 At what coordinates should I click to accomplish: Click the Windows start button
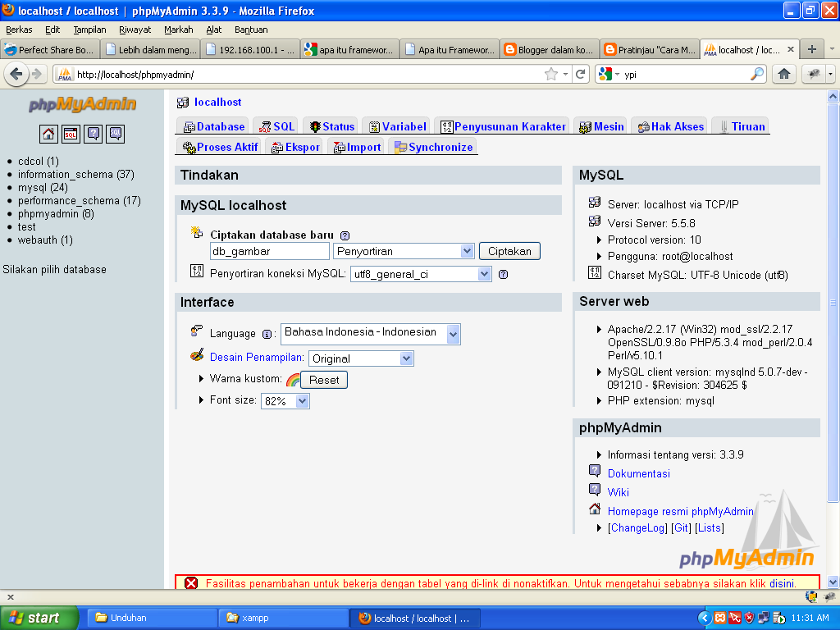[39, 618]
